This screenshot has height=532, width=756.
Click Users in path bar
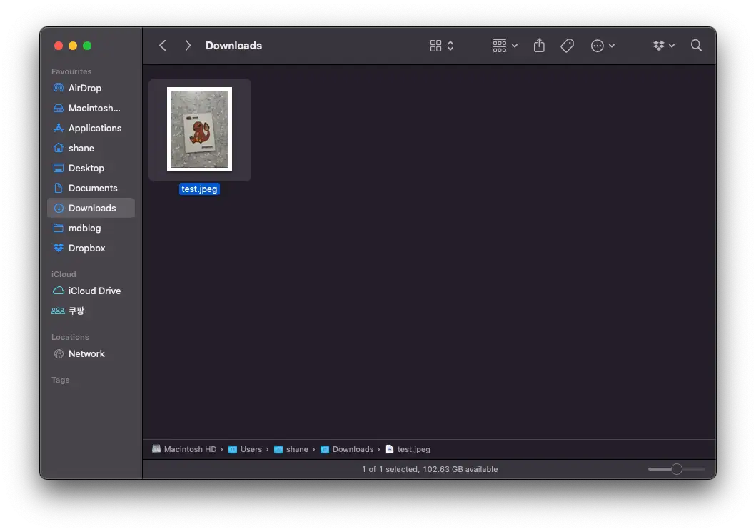245,449
